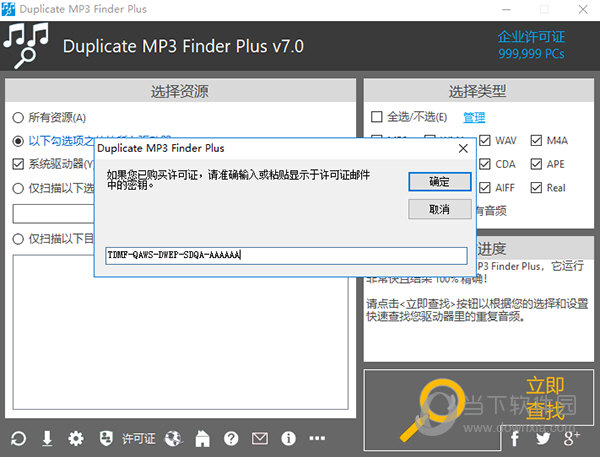
Task: Toggle the Real file type checkbox
Action: (x=536, y=188)
